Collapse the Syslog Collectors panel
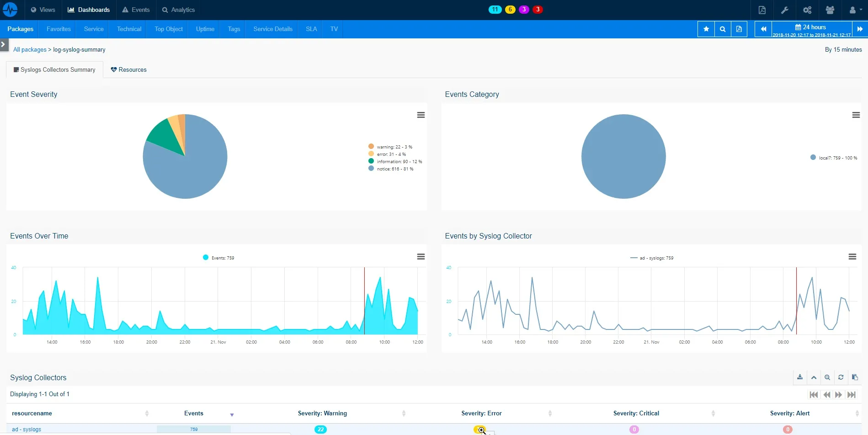This screenshot has height=435, width=868. (x=813, y=377)
